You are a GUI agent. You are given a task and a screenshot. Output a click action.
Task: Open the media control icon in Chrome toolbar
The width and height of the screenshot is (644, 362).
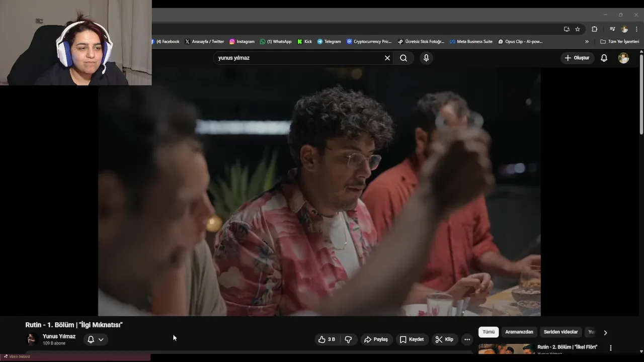[612, 29]
